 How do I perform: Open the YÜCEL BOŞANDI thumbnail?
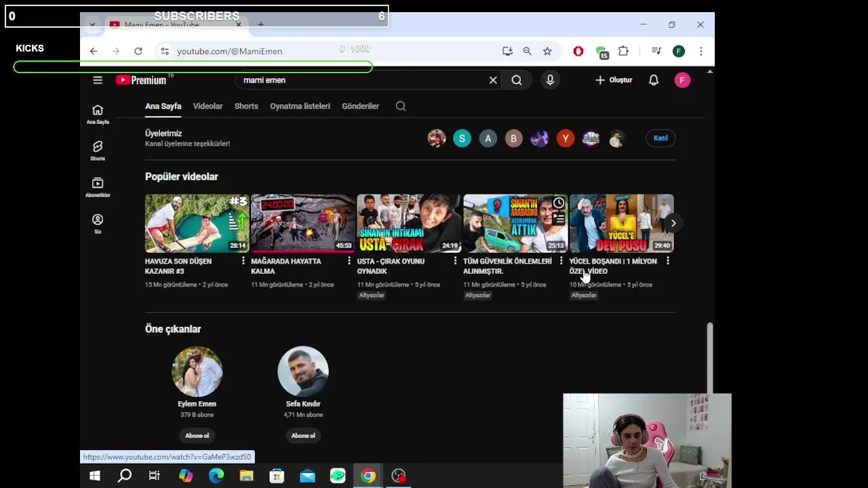coord(621,223)
